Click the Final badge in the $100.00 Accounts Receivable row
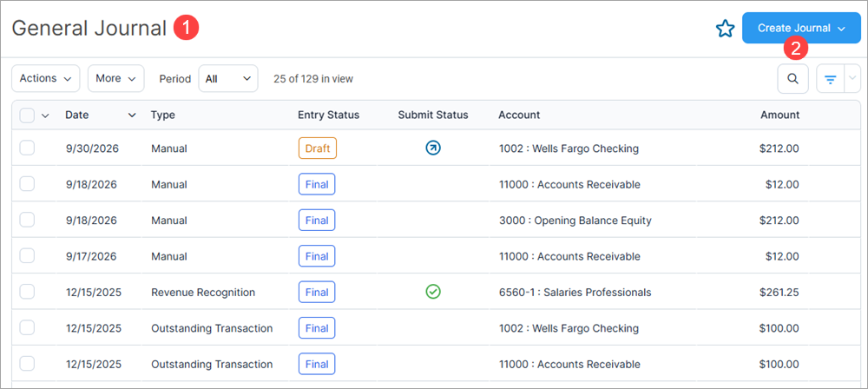This screenshot has height=389, width=868. coord(317,365)
